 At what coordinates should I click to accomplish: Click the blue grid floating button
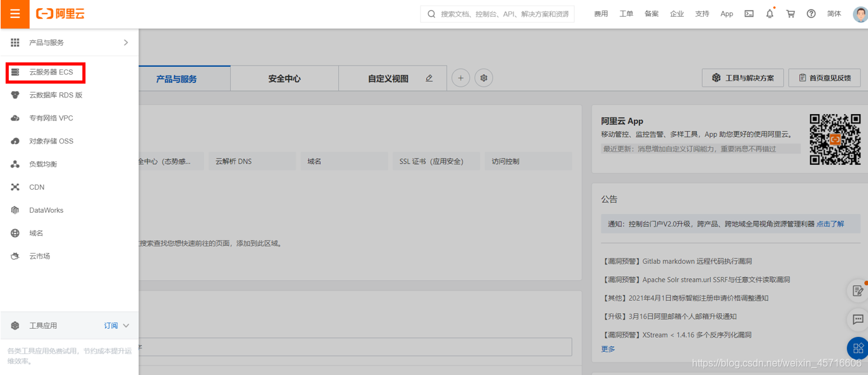coord(858,348)
